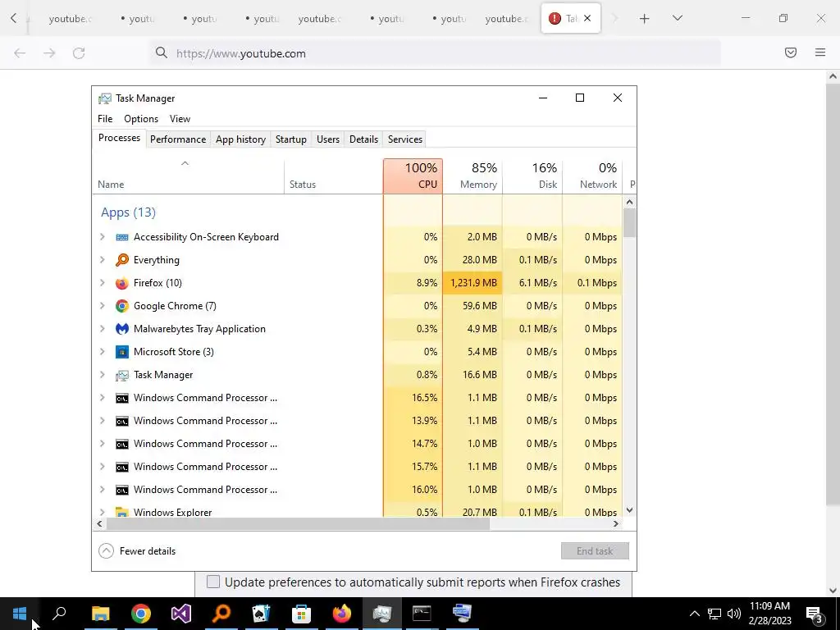Open Microsoft Store from the taskbar
This screenshot has width=840, height=630.
(x=301, y=614)
